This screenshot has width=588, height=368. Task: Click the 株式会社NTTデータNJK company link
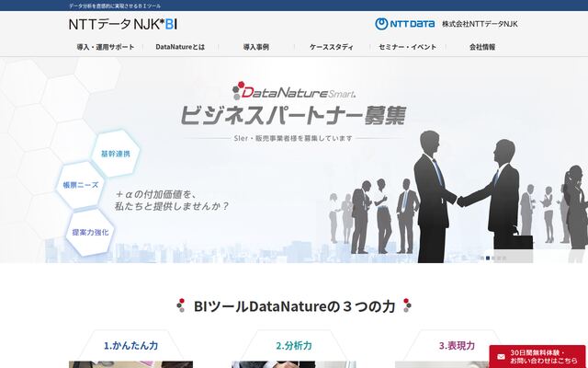pyautogui.click(x=480, y=24)
